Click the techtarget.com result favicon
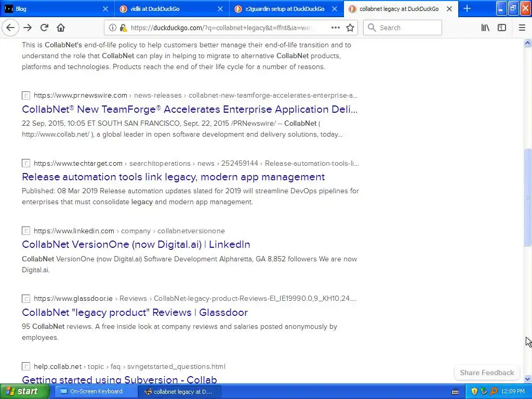The height and width of the screenshot is (399, 532). pyautogui.click(x=26, y=164)
